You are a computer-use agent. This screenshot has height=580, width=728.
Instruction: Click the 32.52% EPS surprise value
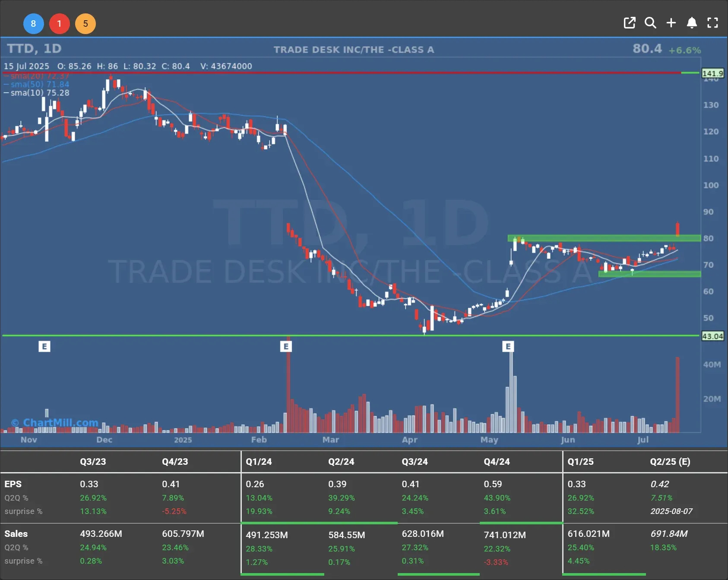581,511
